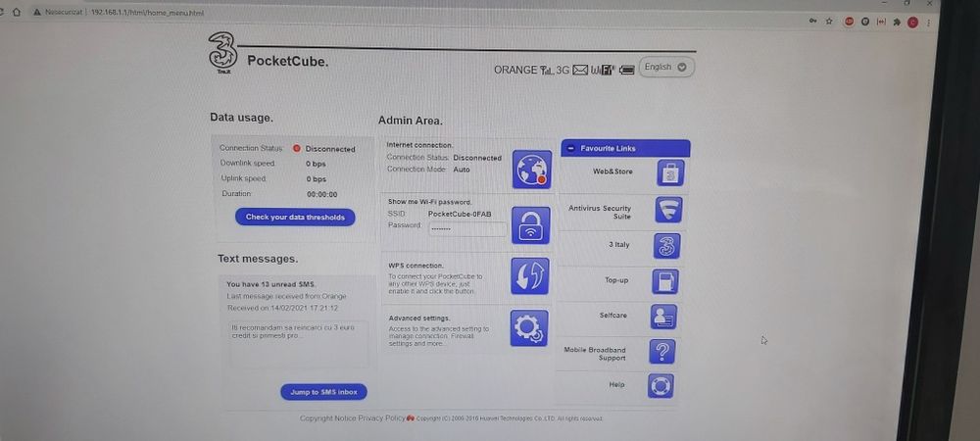Click the 'Internet connection.' heading
This screenshot has height=441, width=980.
(420, 145)
